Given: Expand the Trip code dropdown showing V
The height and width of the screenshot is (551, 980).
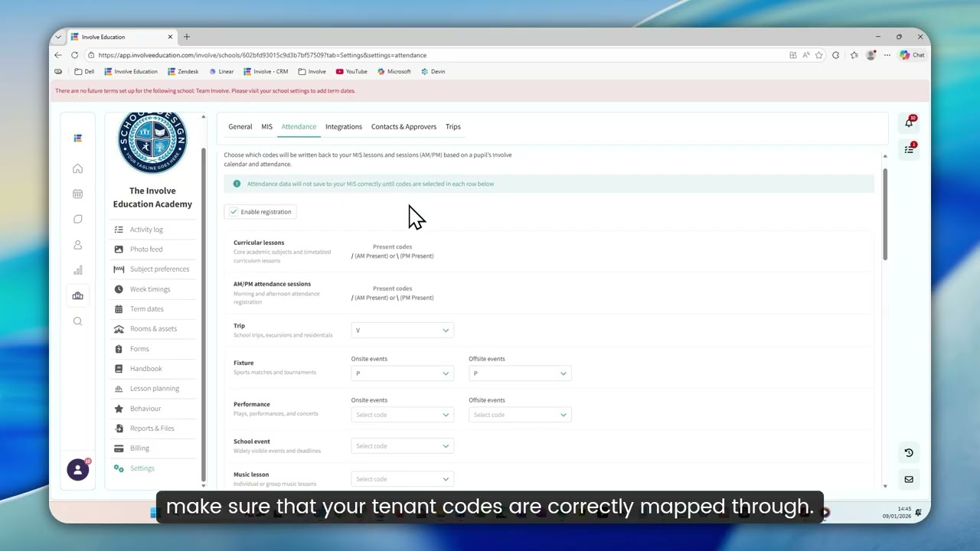Looking at the screenshot, I should point(402,330).
